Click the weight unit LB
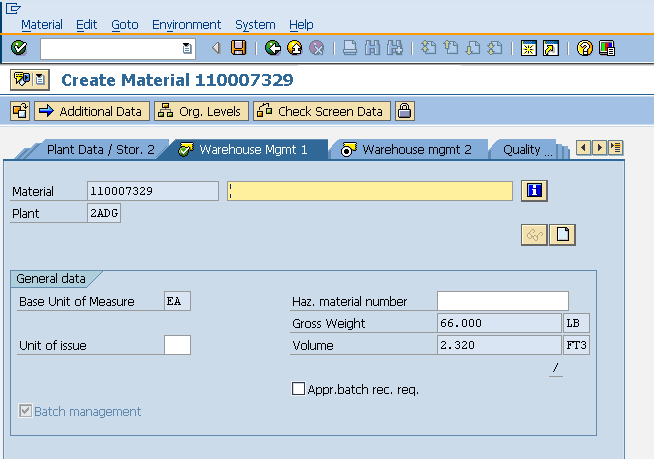 coord(576,323)
